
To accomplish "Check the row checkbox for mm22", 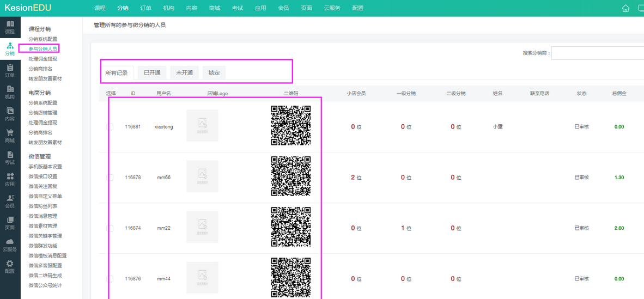I will tap(110, 228).
